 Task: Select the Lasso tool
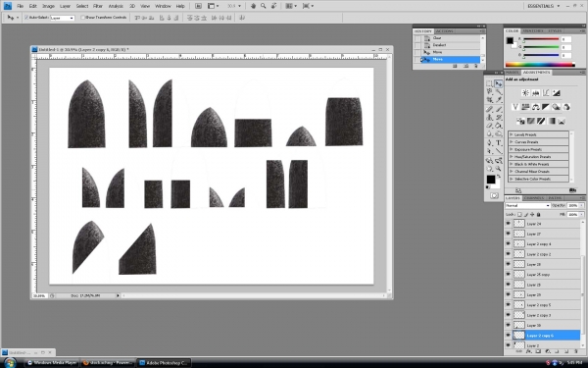(489, 91)
